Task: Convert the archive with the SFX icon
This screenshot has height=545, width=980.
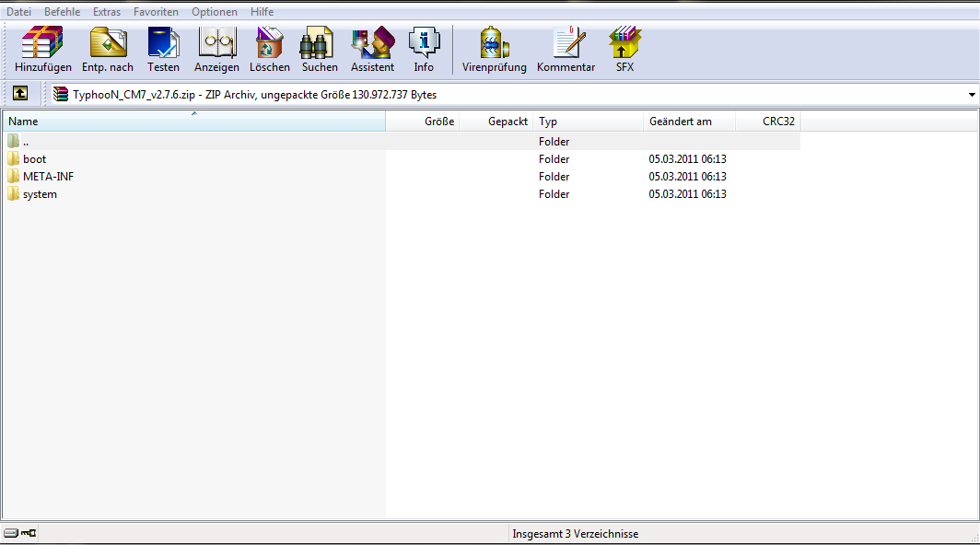Action: (x=625, y=50)
